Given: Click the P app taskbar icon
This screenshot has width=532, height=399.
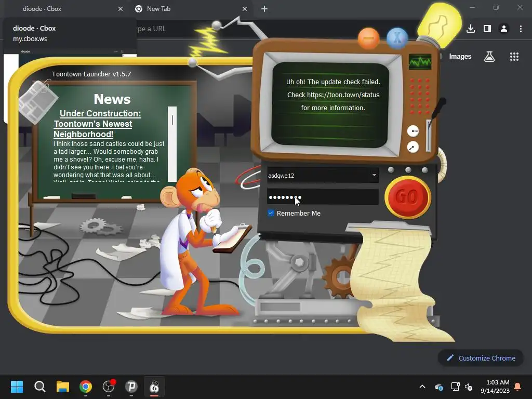Looking at the screenshot, I should pyautogui.click(x=131, y=387).
